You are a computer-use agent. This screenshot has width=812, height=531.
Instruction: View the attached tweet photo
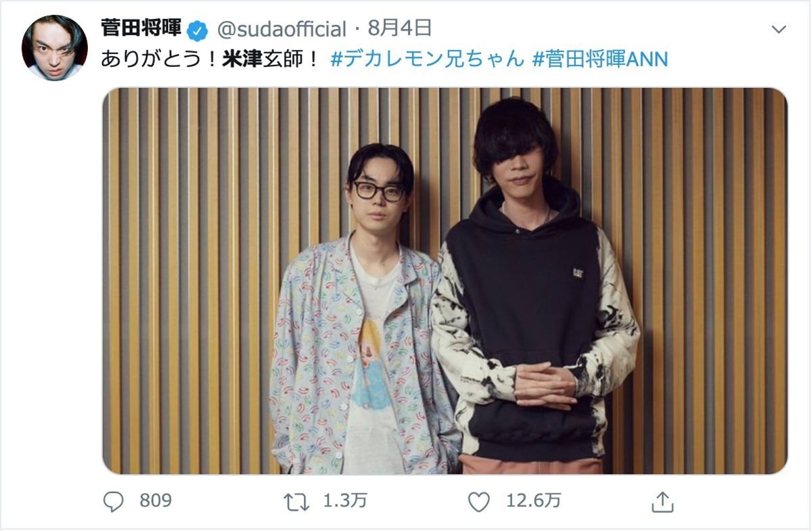click(x=445, y=281)
